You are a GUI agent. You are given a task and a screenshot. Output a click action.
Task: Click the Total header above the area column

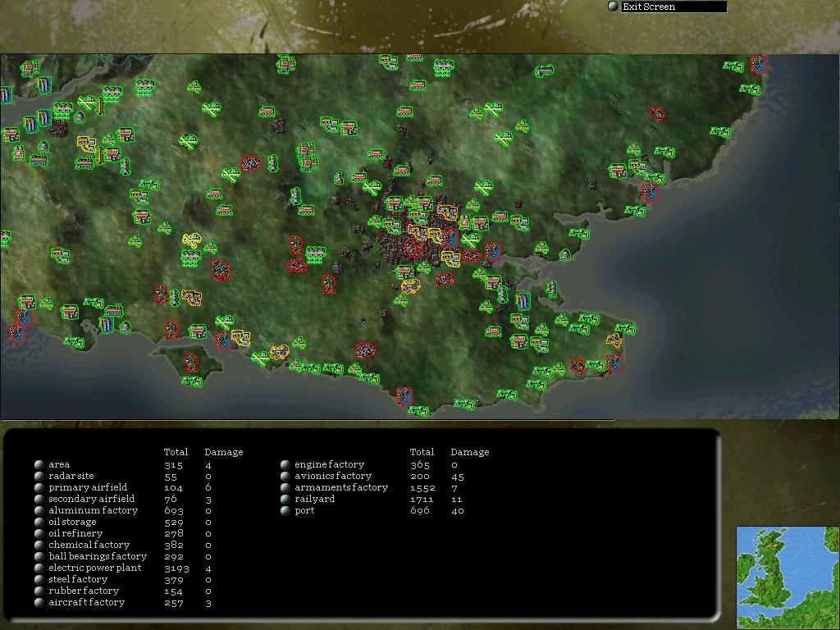tap(176, 452)
